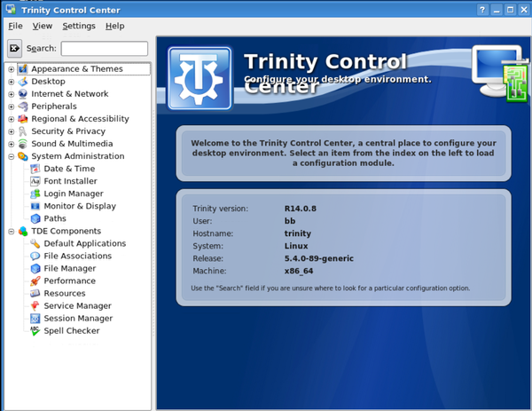Click the Login Manager icon

35,194
